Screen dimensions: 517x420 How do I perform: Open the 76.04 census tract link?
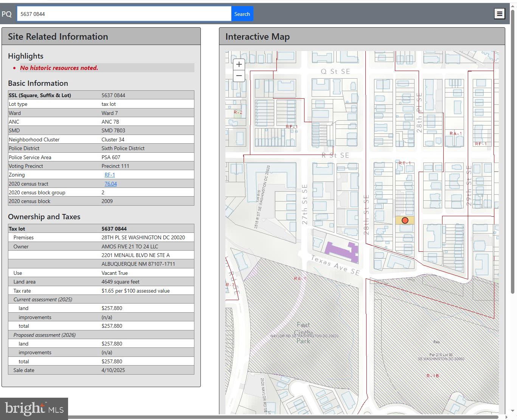coord(110,184)
